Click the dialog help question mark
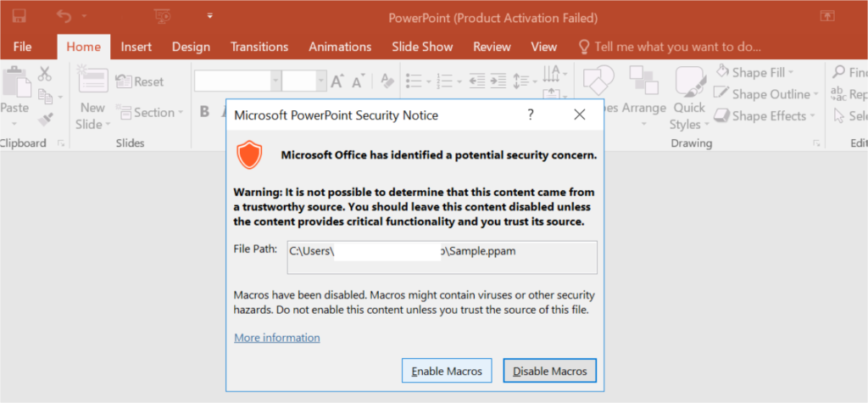The width and height of the screenshot is (868, 403). pyautogui.click(x=531, y=115)
